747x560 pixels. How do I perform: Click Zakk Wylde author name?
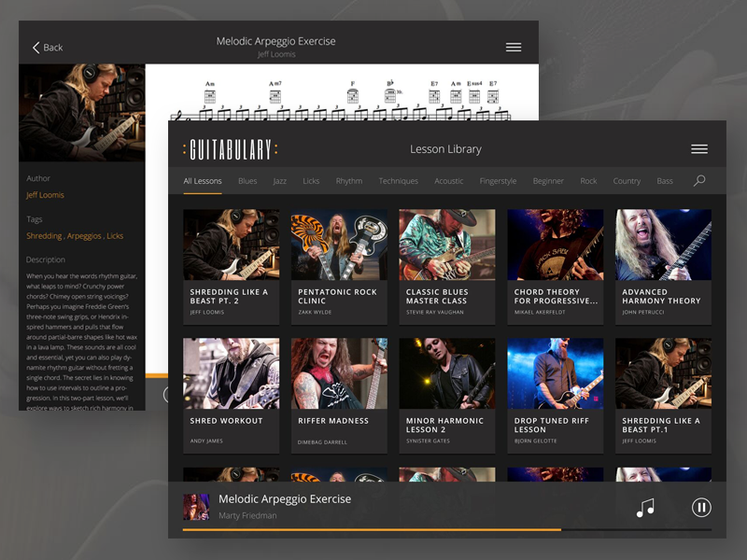315,313
